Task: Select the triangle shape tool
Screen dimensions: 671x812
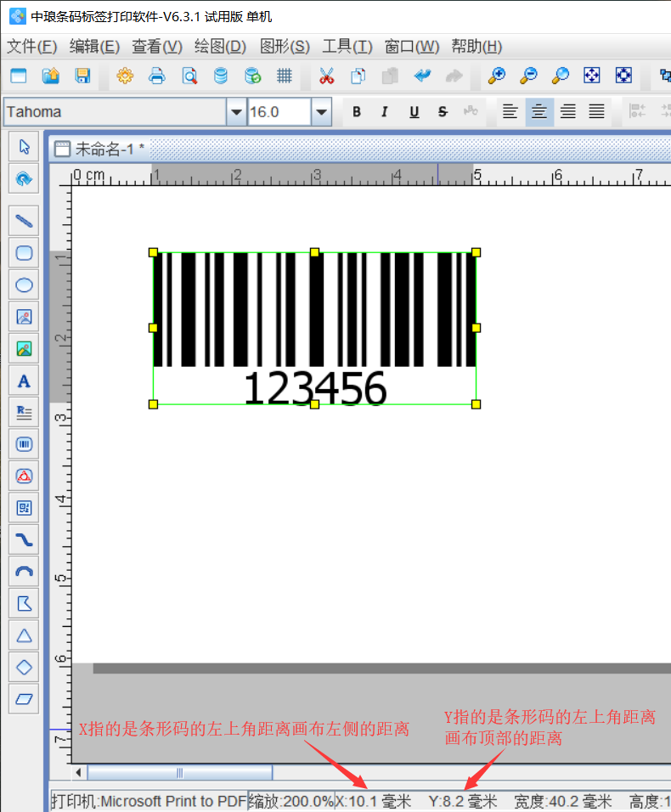Action: tap(24, 635)
